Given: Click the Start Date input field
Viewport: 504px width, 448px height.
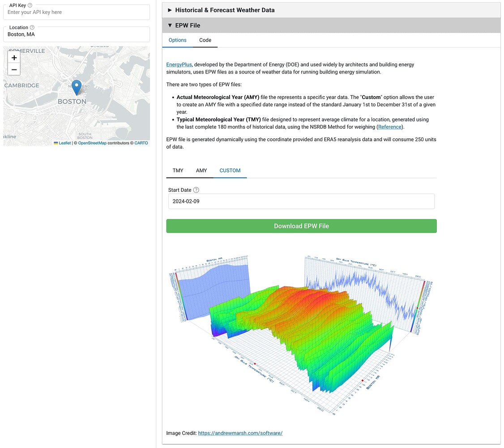Looking at the screenshot, I should tap(301, 201).
